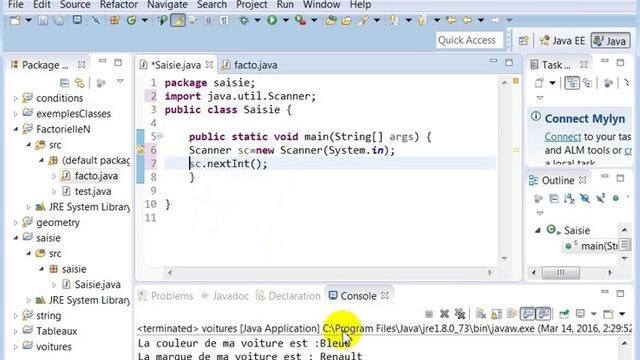Close the Saisie.java editor tab
The height and width of the screenshot is (360, 640).
coord(209,64)
